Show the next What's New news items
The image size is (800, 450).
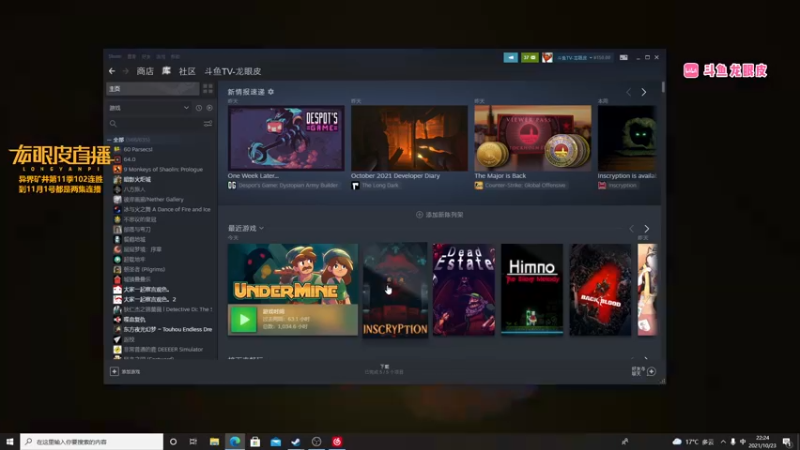coord(644,92)
